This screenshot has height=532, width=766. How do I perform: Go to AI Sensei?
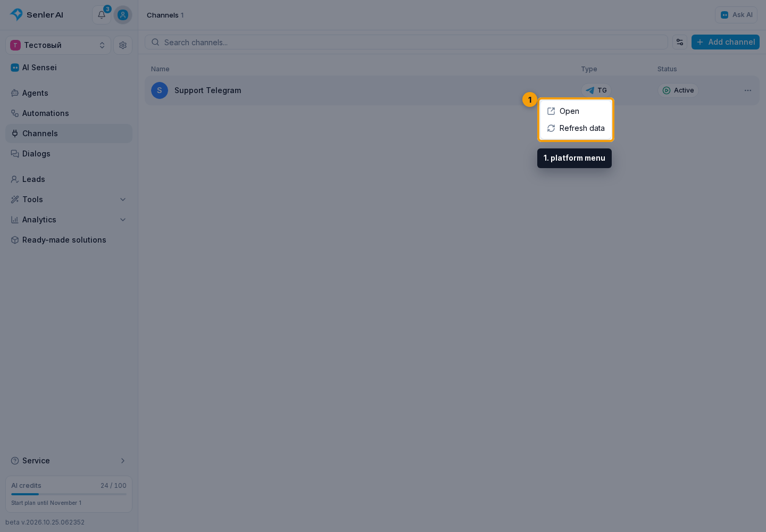point(69,68)
